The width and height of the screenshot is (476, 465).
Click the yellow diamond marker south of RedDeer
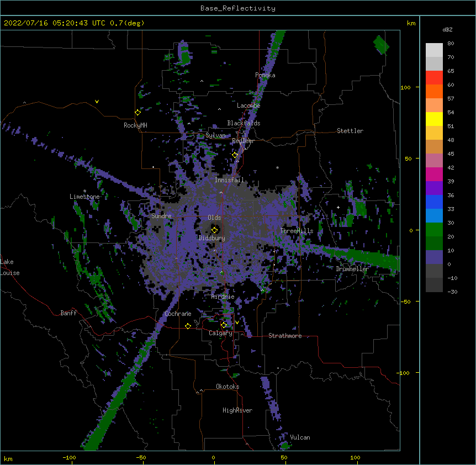tap(235, 155)
